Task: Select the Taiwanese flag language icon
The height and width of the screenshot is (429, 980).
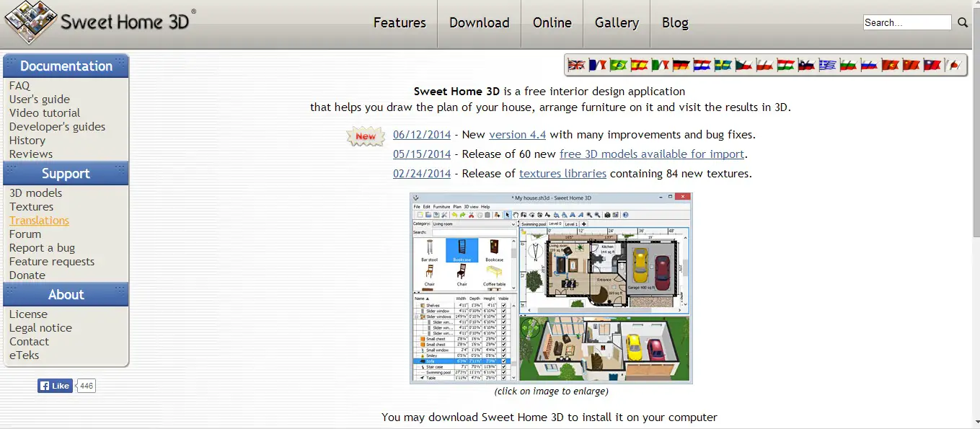Action: pyautogui.click(x=932, y=66)
